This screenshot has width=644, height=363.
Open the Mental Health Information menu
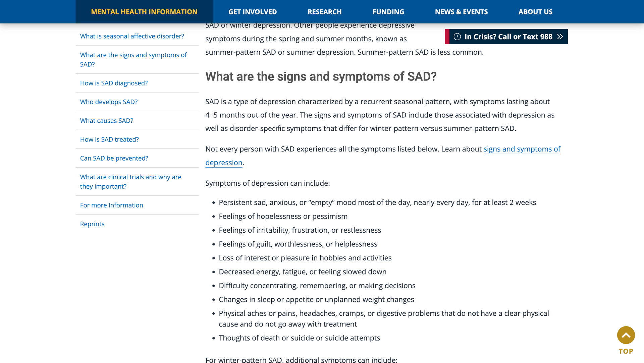tap(144, 12)
